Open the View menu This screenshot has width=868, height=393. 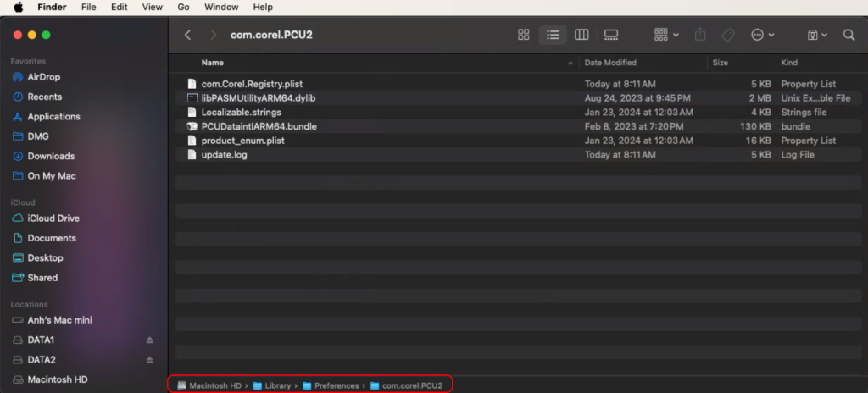153,7
